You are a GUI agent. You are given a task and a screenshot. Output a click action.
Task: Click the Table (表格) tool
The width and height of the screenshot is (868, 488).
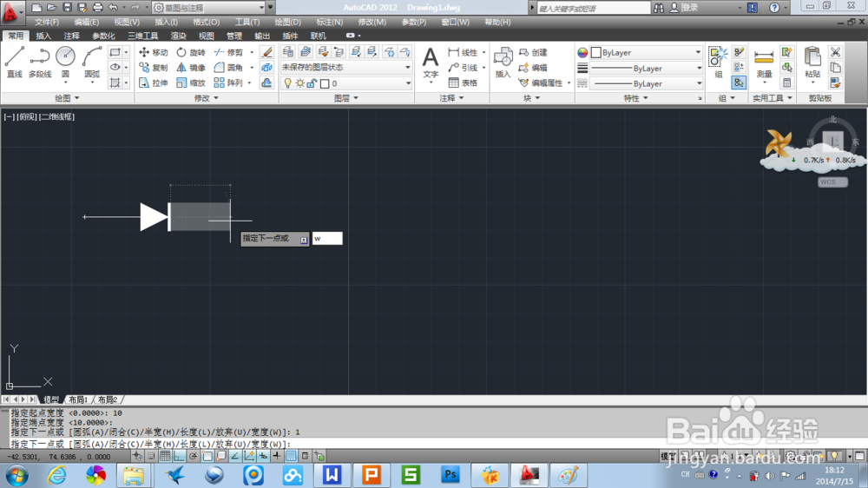pyautogui.click(x=464, y=82)
